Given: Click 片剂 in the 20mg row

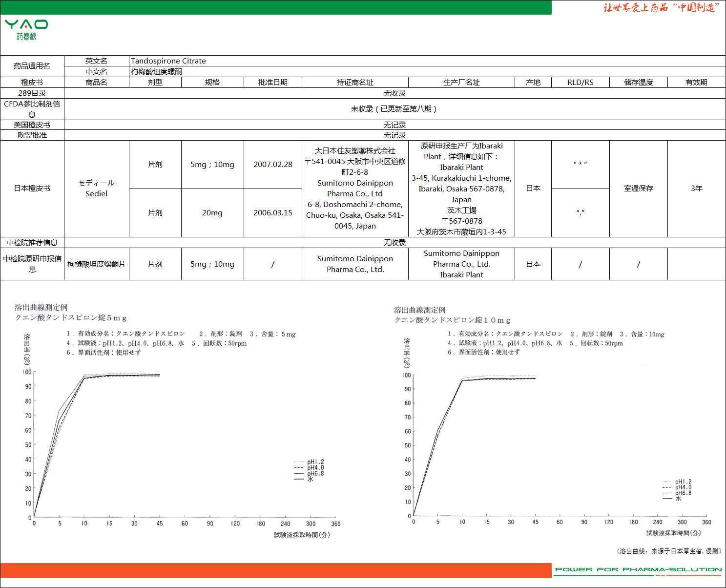Looking at the screenshot, I should (x=155, y=213).
